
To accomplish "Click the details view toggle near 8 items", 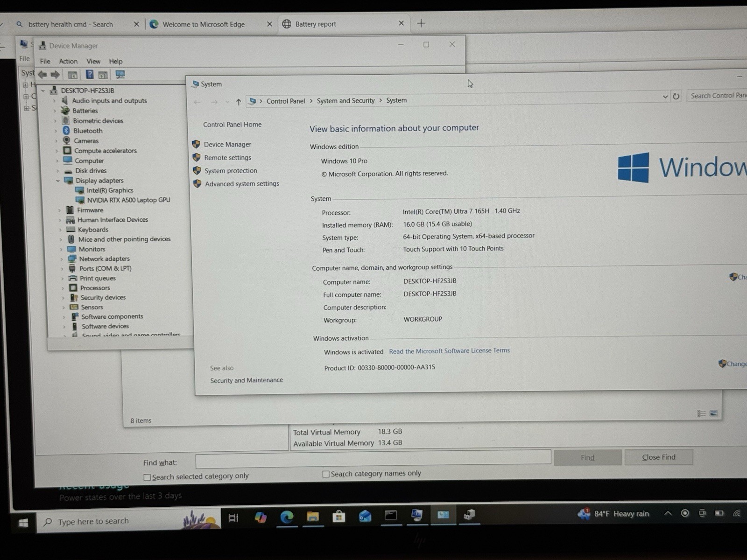I will [x=701, y=413].
